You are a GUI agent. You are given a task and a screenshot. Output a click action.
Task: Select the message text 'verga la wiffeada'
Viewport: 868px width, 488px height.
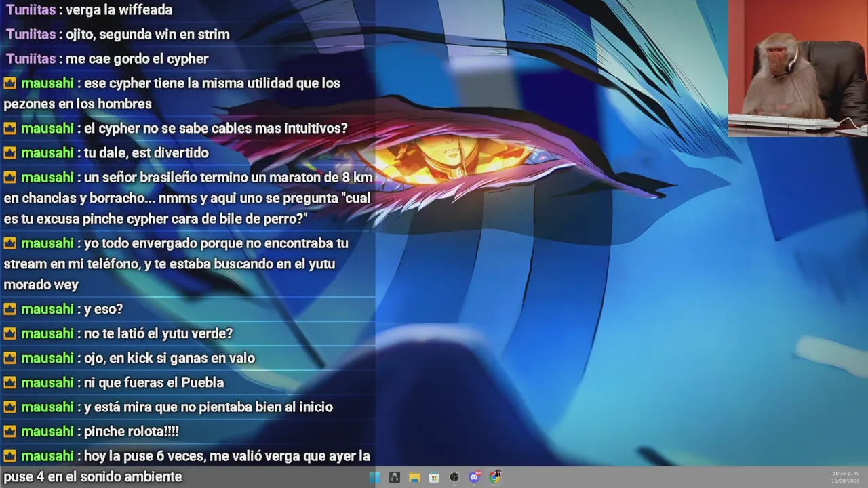coord(119,10)
